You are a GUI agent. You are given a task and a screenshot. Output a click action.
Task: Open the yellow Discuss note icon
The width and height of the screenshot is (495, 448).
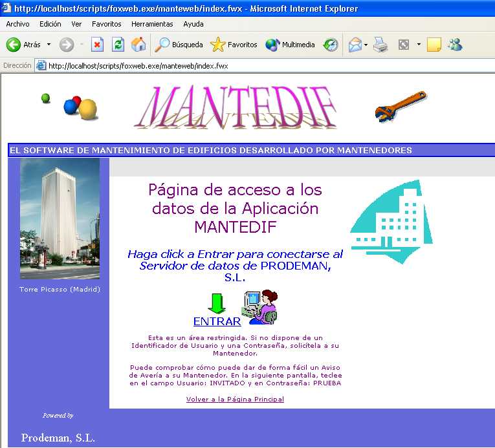(434, 45)
